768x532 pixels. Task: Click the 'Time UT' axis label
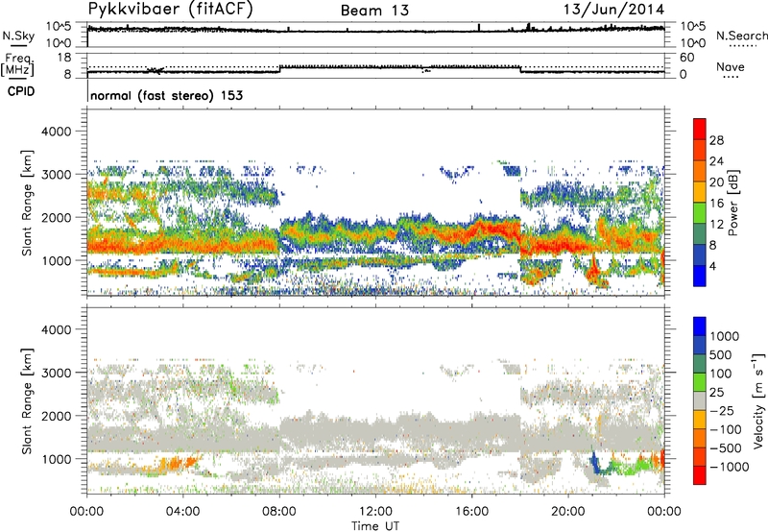[x=375, y=526]
